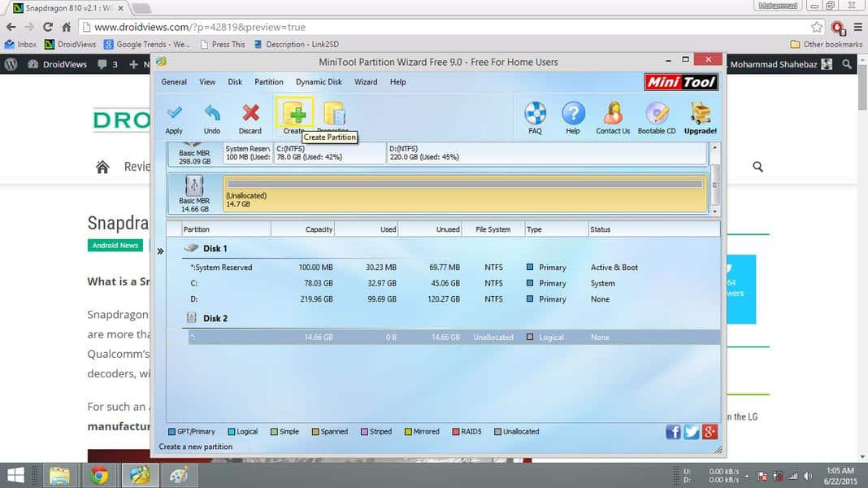This screenshot has height=488, width=868.
Task: Open the Disk menu
Action: 235,82
